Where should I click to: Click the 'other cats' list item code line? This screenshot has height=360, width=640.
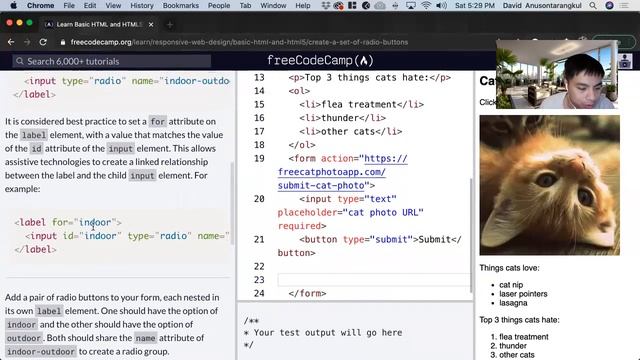click(351, 131)
